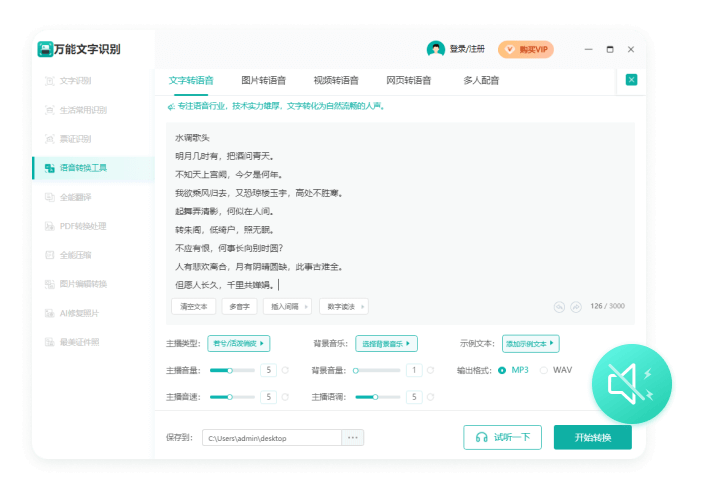This screenshot has height=496, width=706.
Task: Click the 126 / 3000 character count
Action: (607, 306)
